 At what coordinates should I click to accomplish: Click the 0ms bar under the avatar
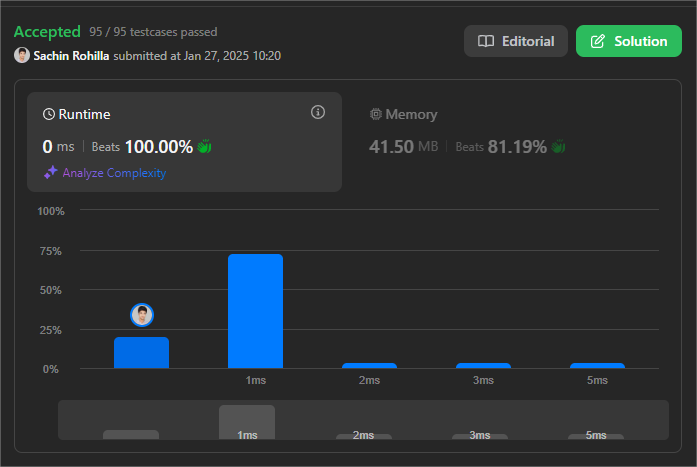(x=141, y=353)
